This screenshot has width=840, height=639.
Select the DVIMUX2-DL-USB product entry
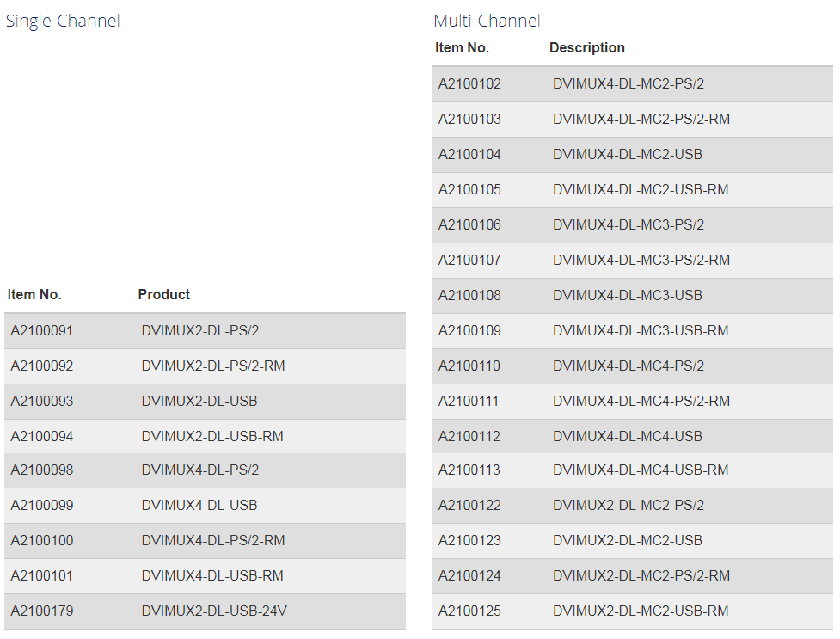pos(199,402)
